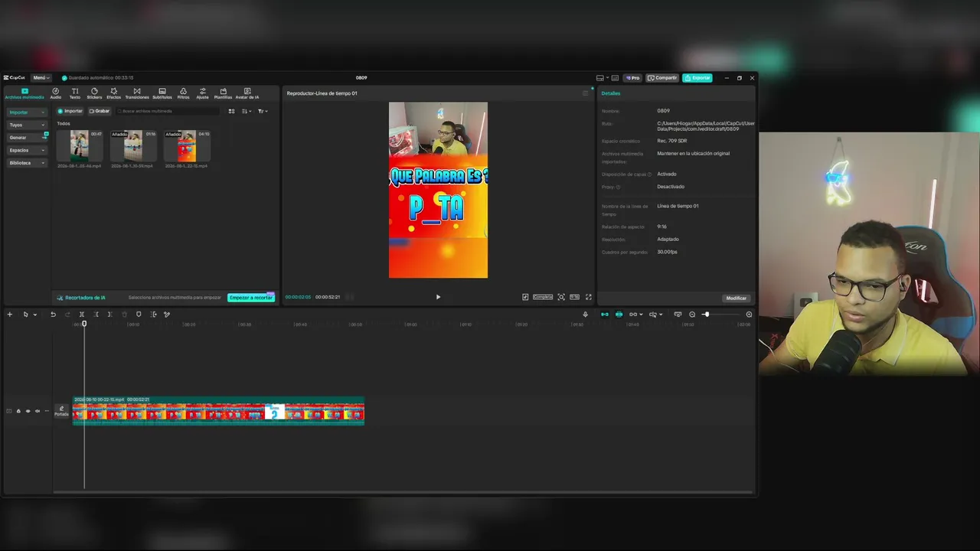Image resolution: width=980 pixels, height=551 pixels.
Task: Click the Portada cover button
Action: pos(61,412)
